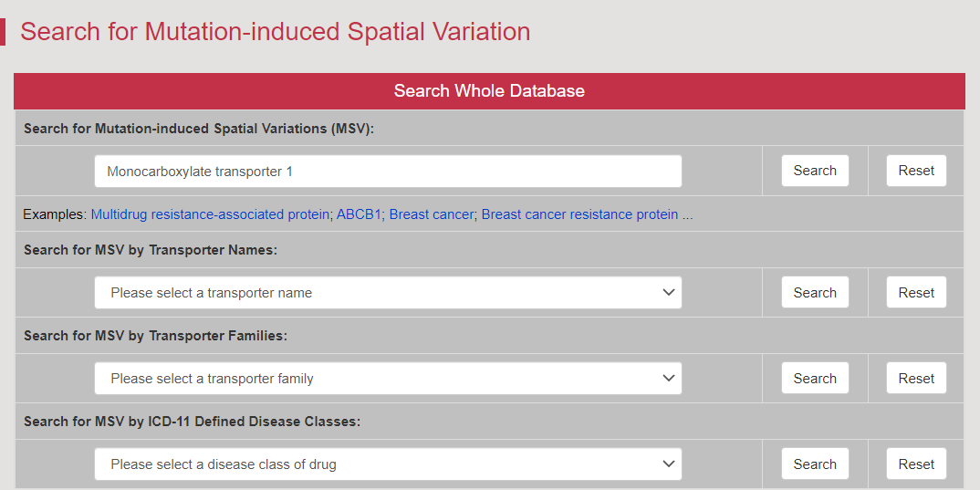Click the Search Whole Database header bar
The width and height of the screenshot is (980, 490).
489,91
